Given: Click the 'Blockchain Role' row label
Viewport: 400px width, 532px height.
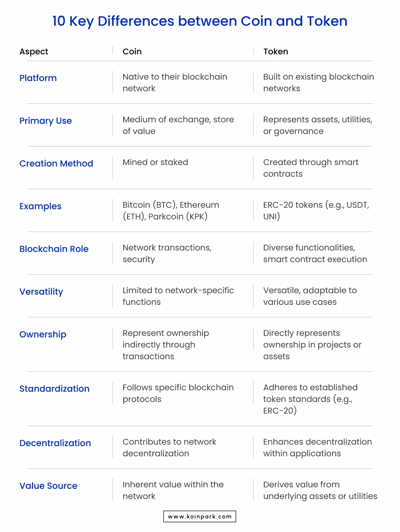Looking at the screenshot, I should 54,249.
